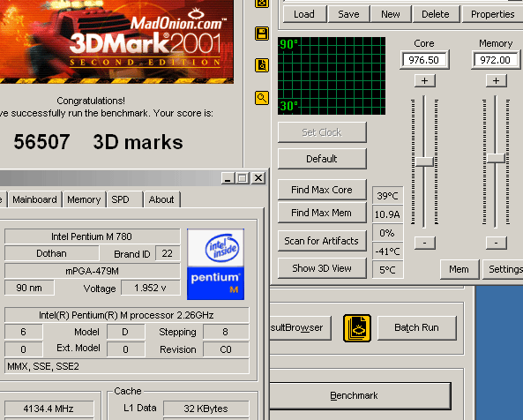Click the yellow Batch Run documents icon
This screenshot has height=420, width=523.
click(x=357, y=328)
